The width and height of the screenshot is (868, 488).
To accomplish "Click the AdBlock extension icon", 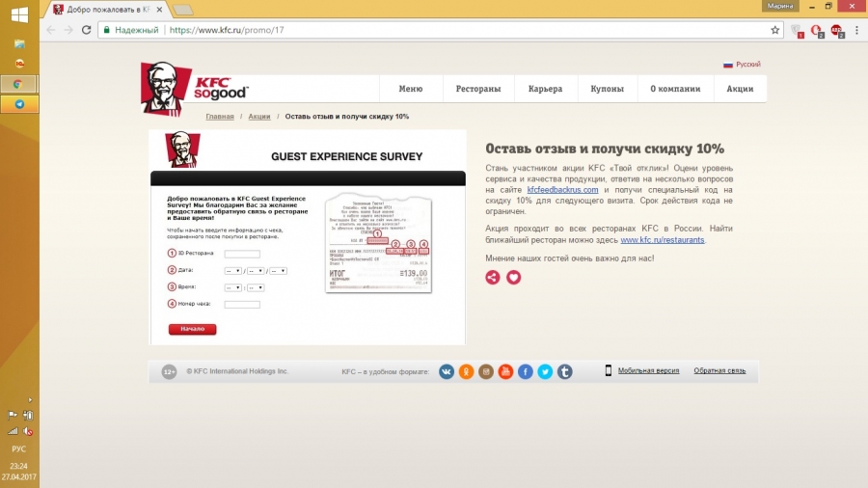I will (836, 31).
